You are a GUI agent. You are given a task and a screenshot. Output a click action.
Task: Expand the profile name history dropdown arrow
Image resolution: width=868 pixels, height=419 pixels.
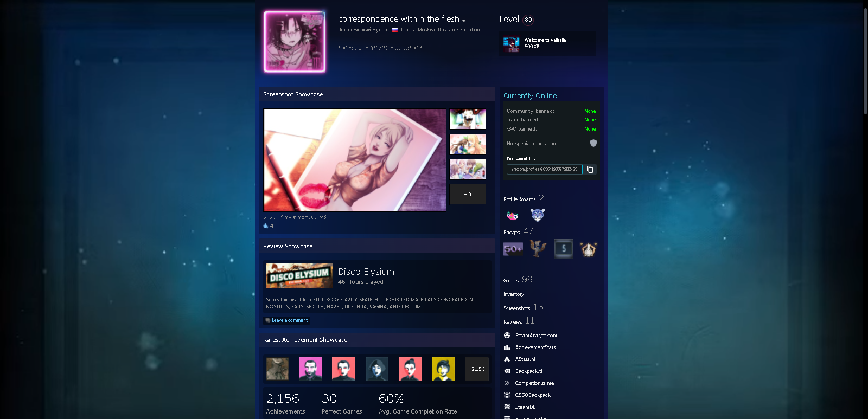click(464, 21)
